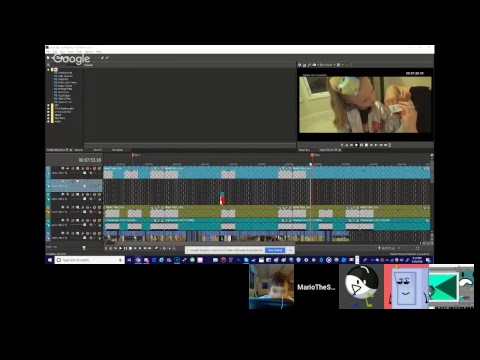Open the Insert menu
This screenshot has width=480, height=360.
pos(71,52)
